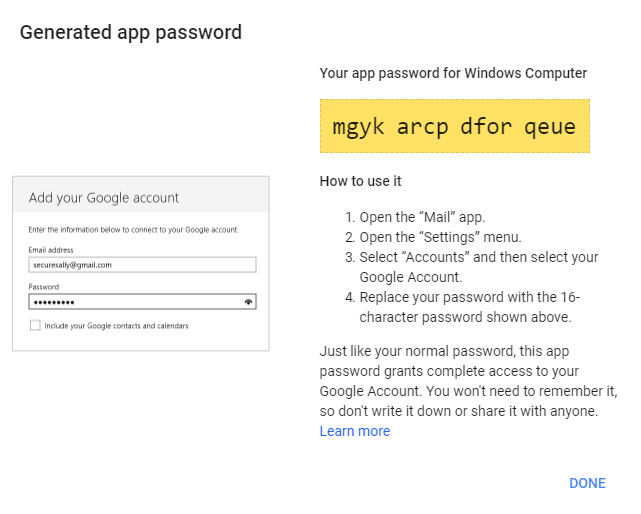Open the Learn more link
This screenshot has width=641, height=514.
[354, 431]
